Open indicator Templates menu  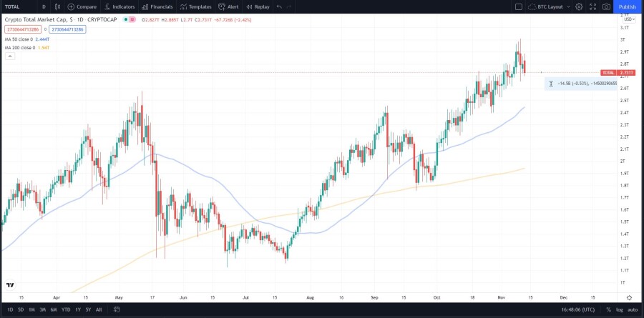(x=196, y=6)
